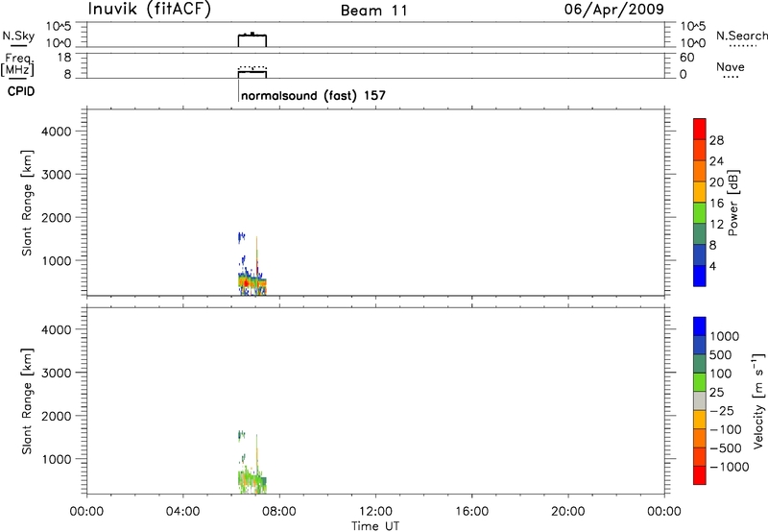Click the 'N.Sky' axis label

[18, 36]
